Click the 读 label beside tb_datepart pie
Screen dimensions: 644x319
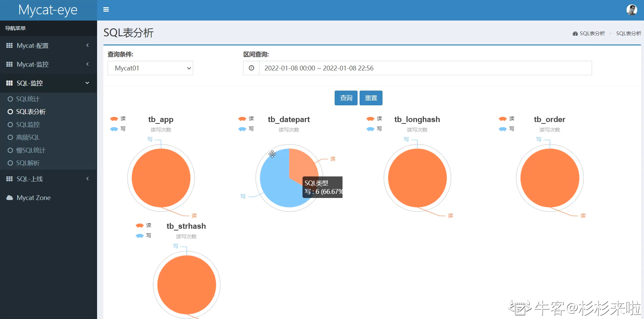pyautogui.click(x=333, y=159)
